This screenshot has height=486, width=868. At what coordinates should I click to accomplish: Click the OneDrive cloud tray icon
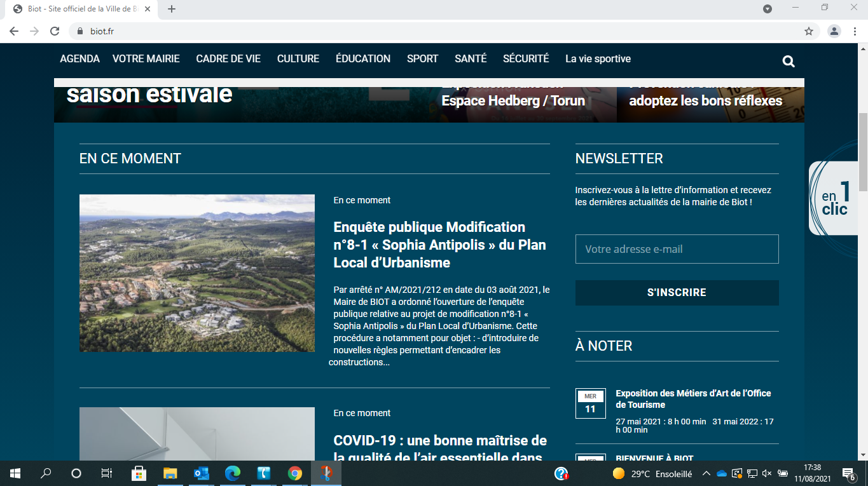(x=721, y=473)
